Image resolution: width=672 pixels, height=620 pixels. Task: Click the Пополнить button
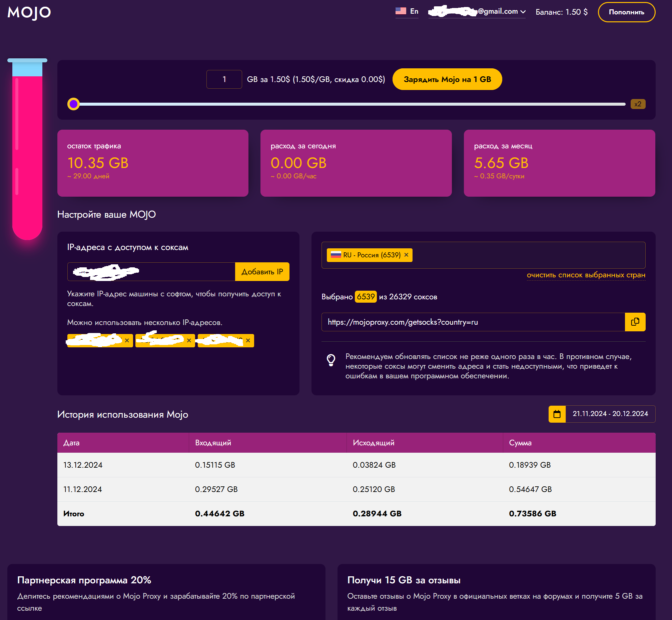[x=626, y=12]
